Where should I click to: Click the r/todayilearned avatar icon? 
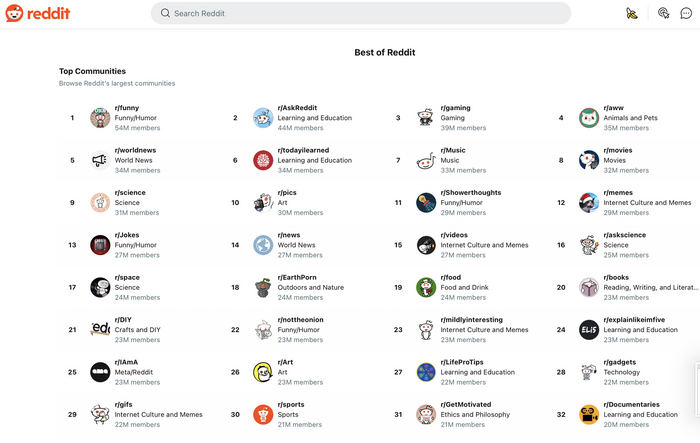(x=263, y=160)
